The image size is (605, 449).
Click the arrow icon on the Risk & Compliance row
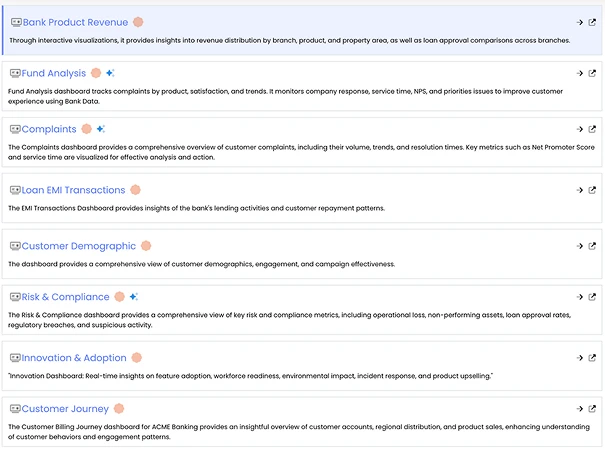pos(579,297)
